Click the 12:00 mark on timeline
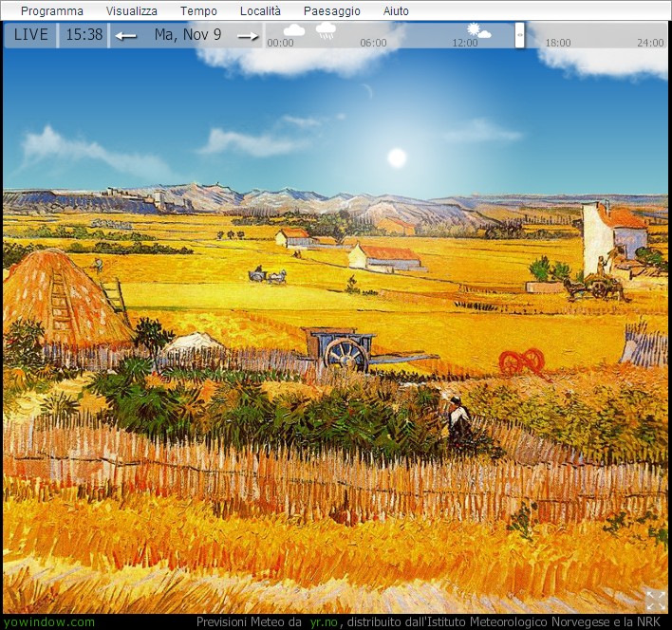The width and height of the screenshot is (672, 630). click(465, 43)
